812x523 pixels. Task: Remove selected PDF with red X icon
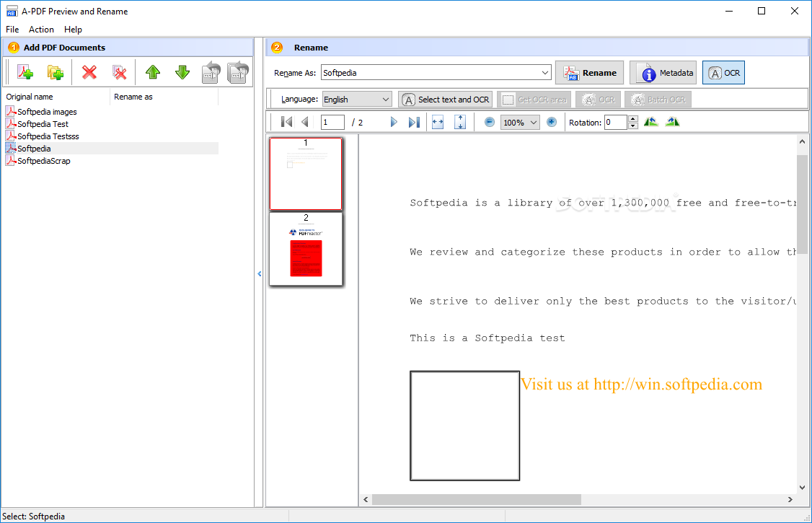click(89, 72)
